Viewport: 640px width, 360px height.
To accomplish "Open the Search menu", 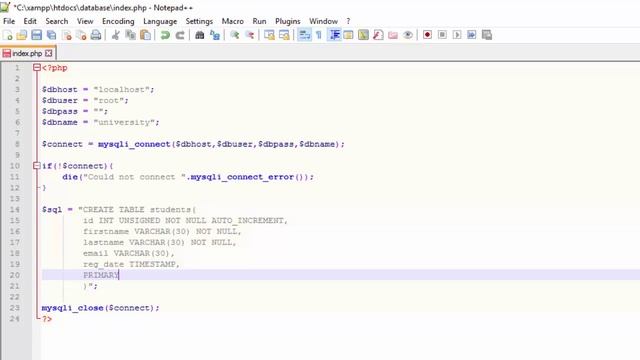I will click(57, 21).
